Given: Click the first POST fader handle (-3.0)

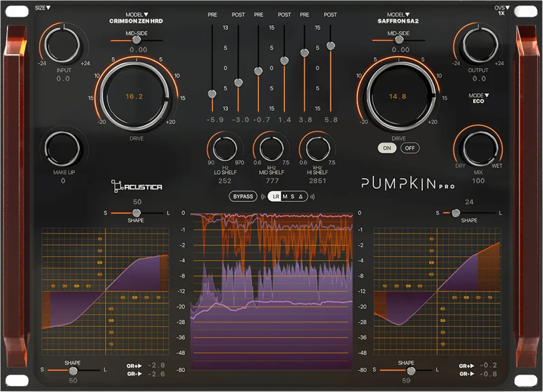Looking at the screenshot, I should pyautogui.click(x=238, y=82).
